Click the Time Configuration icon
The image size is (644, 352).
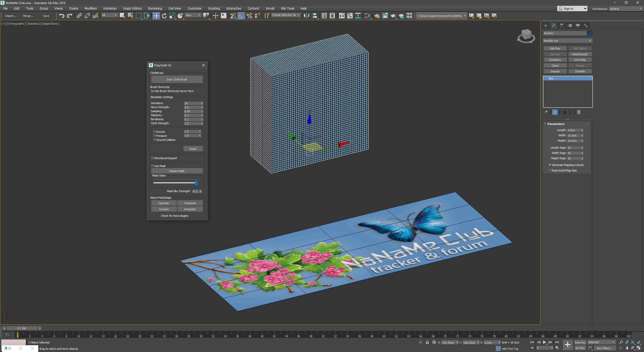point(557,348)
